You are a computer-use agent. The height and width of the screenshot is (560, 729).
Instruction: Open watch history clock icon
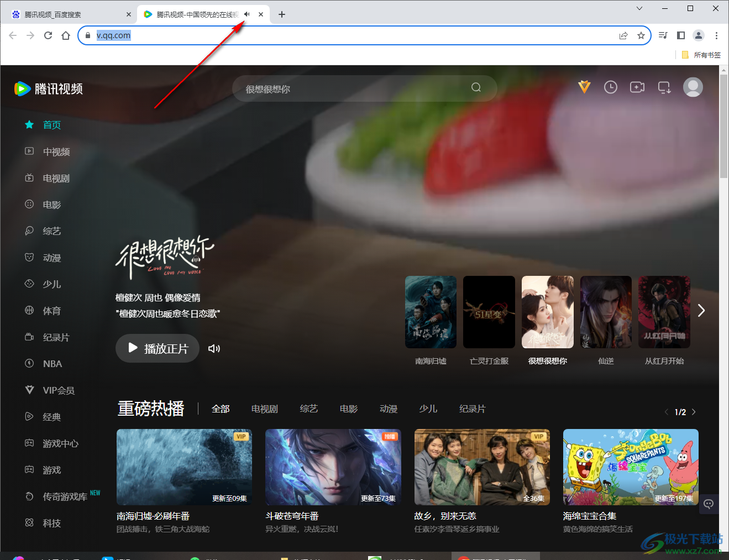(x=611, y=87)
